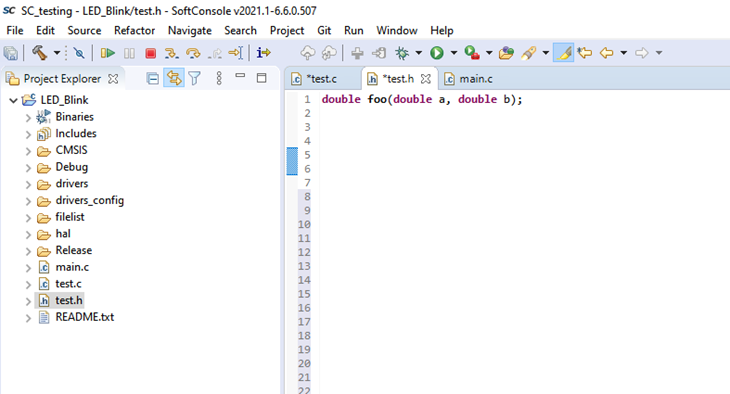Screen dimensions: 730x394
Task: Click the Save All toolbar icon
Action: click(x=11, y=53)
